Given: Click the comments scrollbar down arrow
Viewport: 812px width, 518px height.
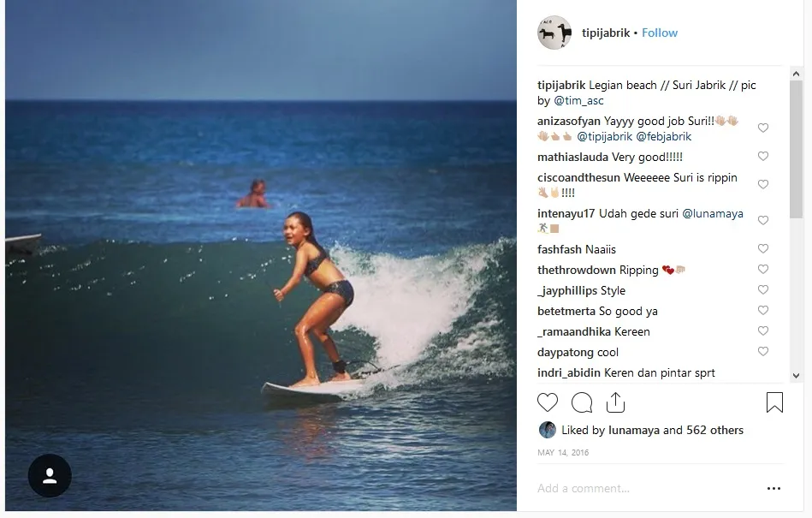Looking at the screenshot, I should [x=796, y=376].
